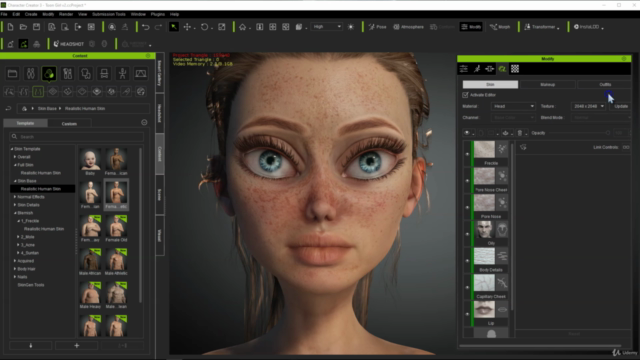Expand the Body Hair tree node
640x360 pixels.
pyautogui.click(x=15, y=269)
